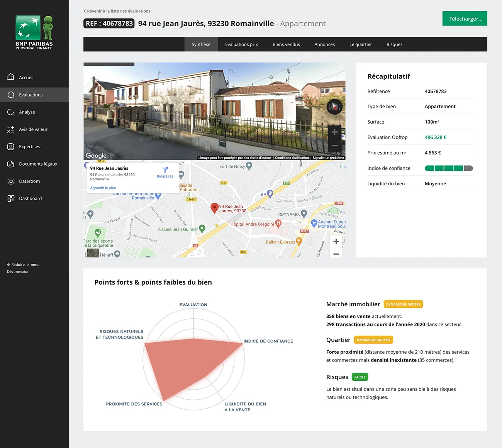Click the Indice de confiance progress bar
The width and height of the screenshot is (502, 448).
click(x=448, y=168)
